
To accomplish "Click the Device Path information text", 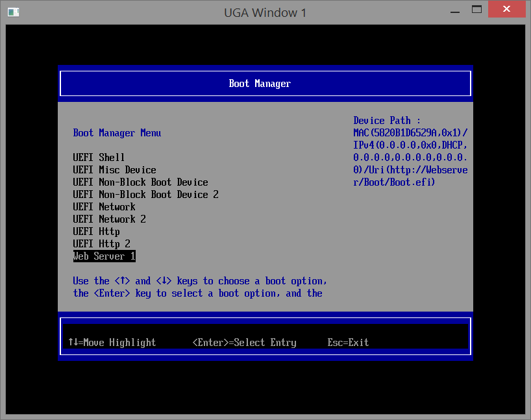I will coord(410,151).
